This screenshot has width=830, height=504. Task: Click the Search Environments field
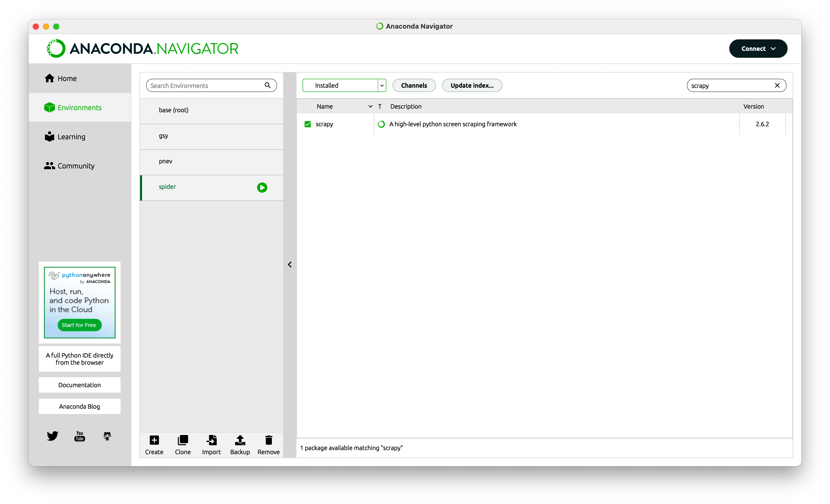[211, 86]
